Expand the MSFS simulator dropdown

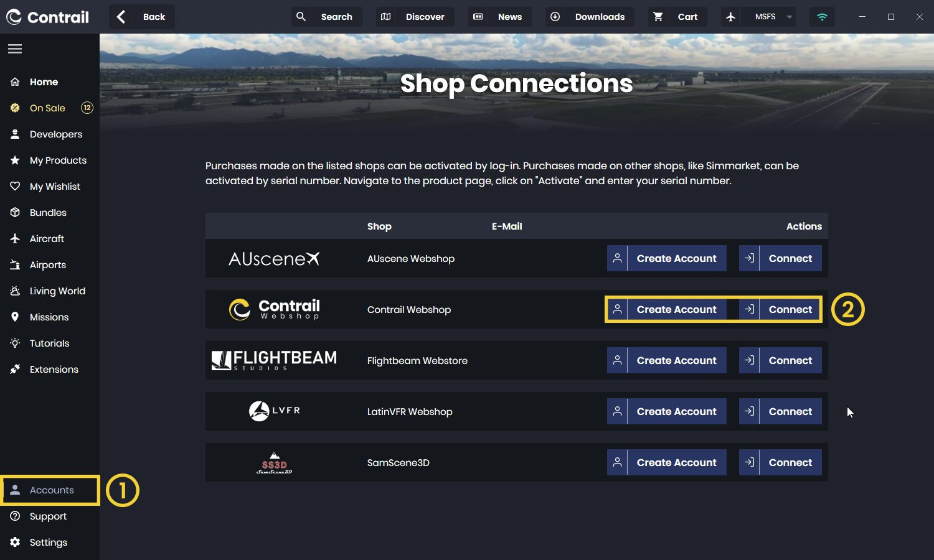point(789,17)
